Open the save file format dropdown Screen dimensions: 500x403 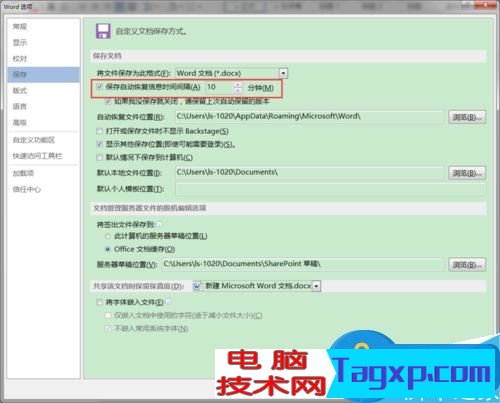pos(283,73)
